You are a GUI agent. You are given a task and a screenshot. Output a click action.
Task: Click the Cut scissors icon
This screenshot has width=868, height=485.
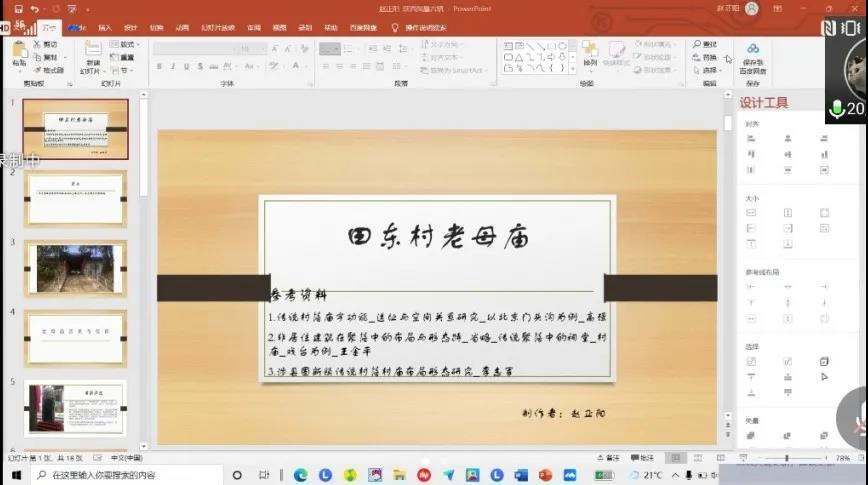[38, 44]
